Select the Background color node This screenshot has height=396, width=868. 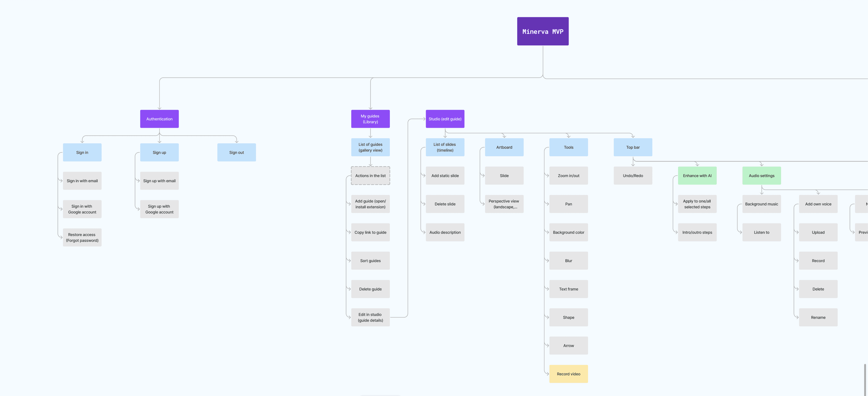568,232
